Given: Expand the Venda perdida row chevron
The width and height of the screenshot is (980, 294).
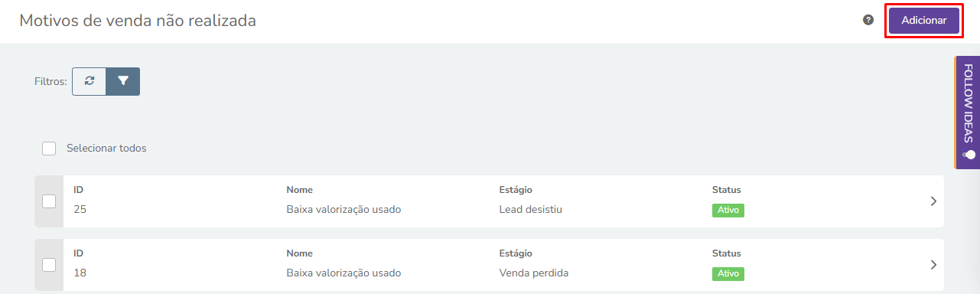Looking at the screenshot, I should tap(933, 265).
